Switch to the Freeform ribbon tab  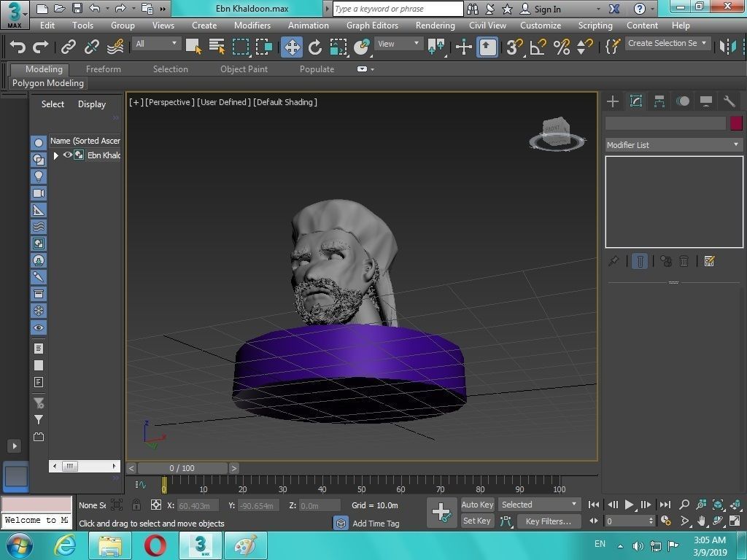(104, 69)
